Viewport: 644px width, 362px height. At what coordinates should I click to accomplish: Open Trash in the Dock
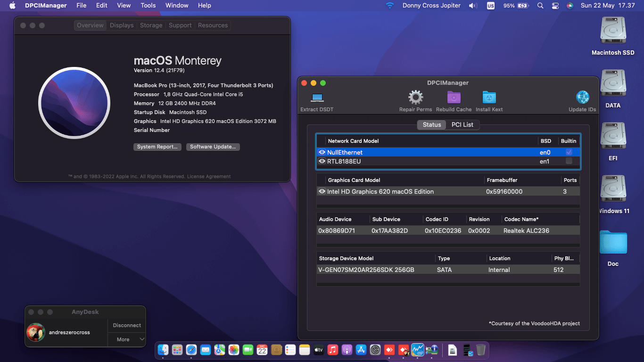[x=481, y=350]
